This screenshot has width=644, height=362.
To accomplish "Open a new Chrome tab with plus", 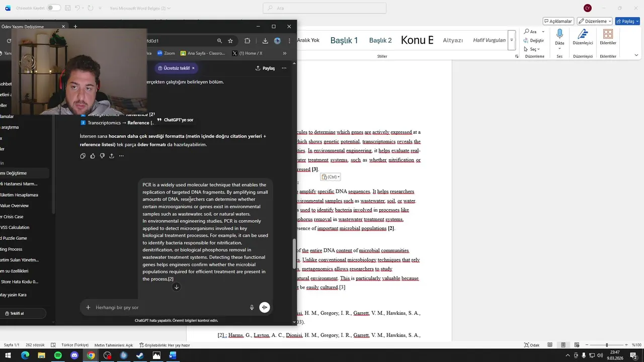I will (75, 27).
